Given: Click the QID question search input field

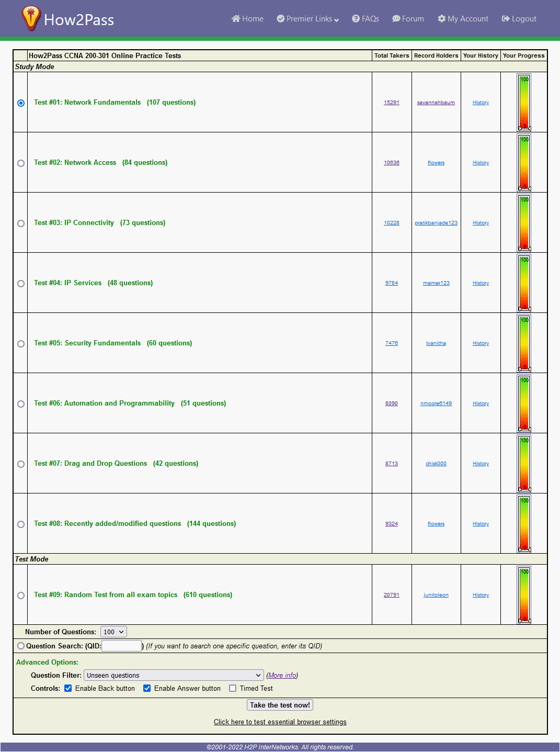Looking at the screenshot, I should (x=121, y=646).
